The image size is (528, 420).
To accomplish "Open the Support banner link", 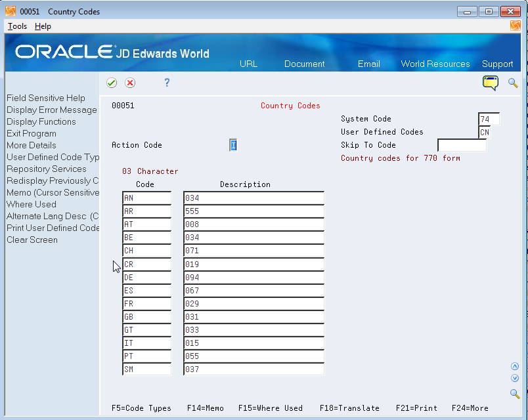I will pyautogui.click(x=497, y=64).
